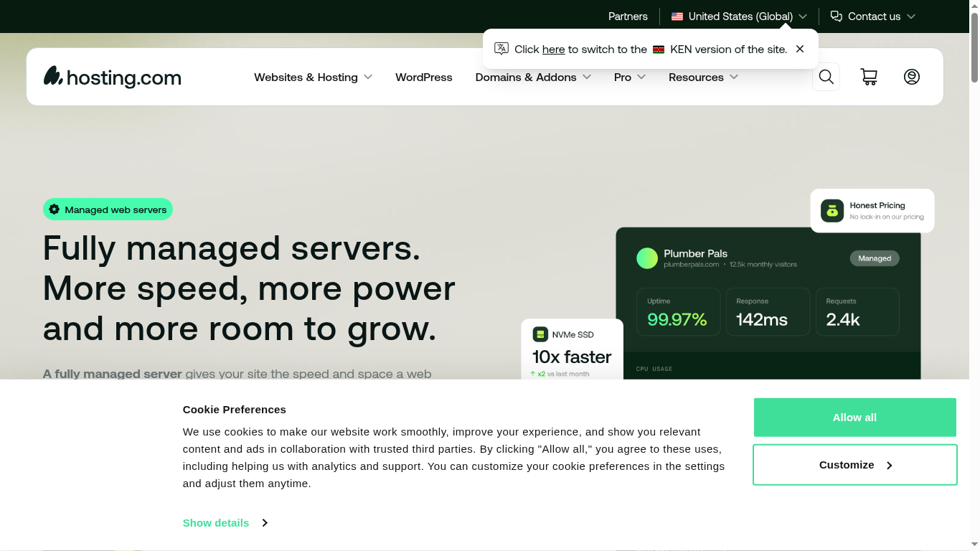Click the 2.4k requests value
Screen dimensions: 980x551
point(843,319)
